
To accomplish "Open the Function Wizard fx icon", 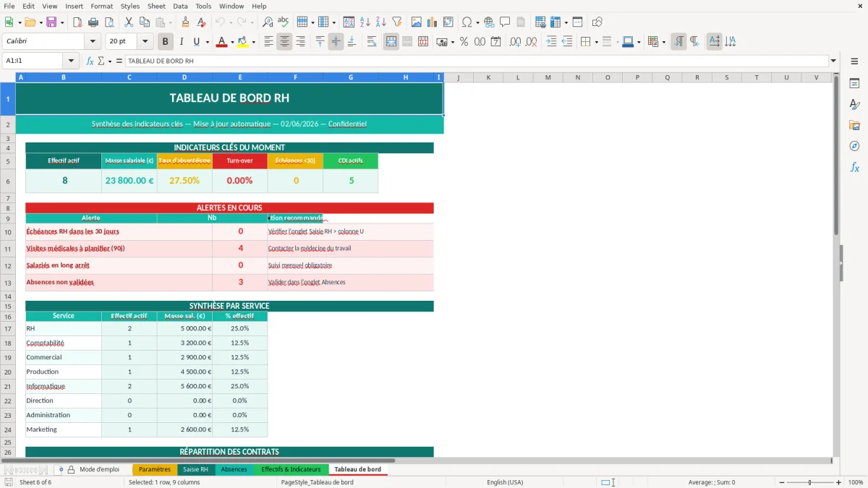I will [90, 61].
